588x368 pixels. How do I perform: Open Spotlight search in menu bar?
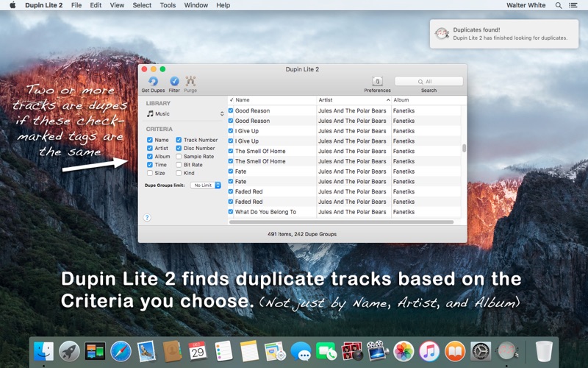(x=559, y=5)
